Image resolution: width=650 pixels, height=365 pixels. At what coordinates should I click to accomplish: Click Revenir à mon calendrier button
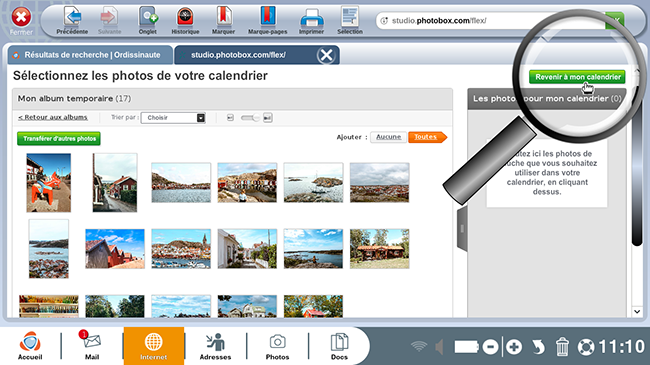(x=577, y=77)
